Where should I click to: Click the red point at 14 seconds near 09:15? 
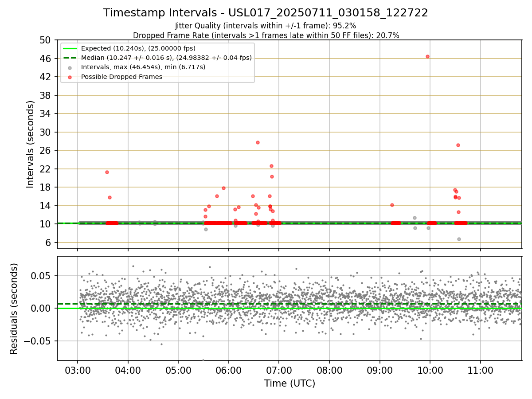[392, 205]
